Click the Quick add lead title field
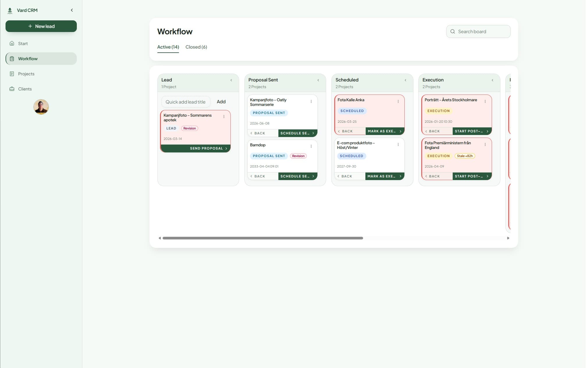 pyautogui.click(x=186, y=102)
